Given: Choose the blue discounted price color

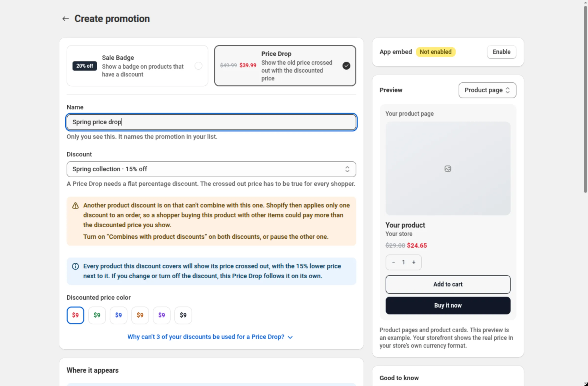Looking at the screenshot, I should (x=118, y=315).
